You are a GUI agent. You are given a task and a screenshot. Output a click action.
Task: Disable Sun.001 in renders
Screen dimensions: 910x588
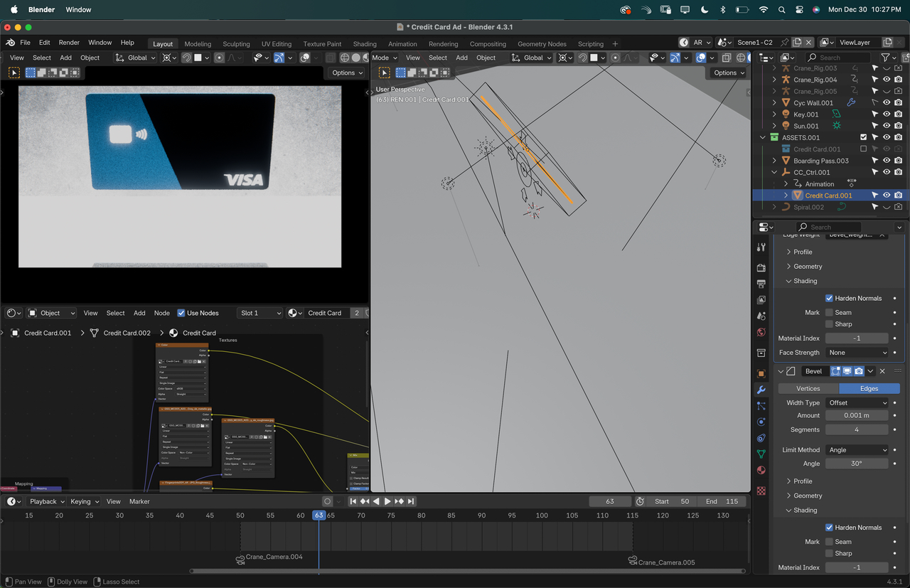899,126
